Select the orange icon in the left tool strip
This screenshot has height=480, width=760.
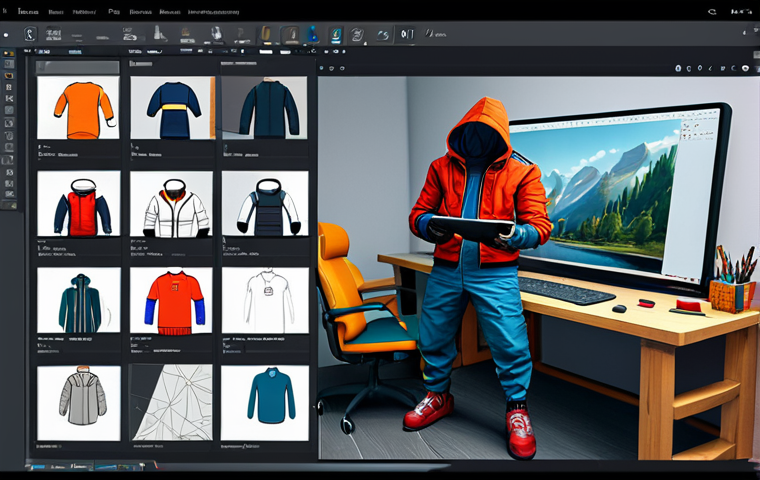click(9, 75)
